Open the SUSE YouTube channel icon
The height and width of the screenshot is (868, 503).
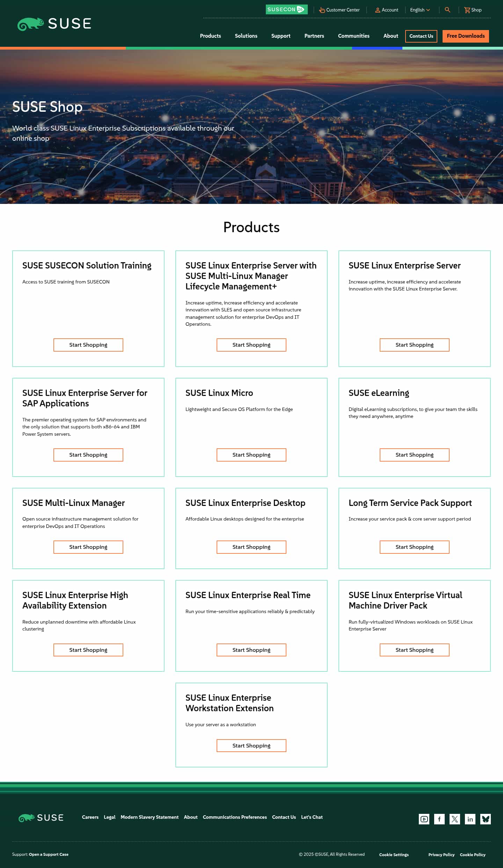coord(424,819)
